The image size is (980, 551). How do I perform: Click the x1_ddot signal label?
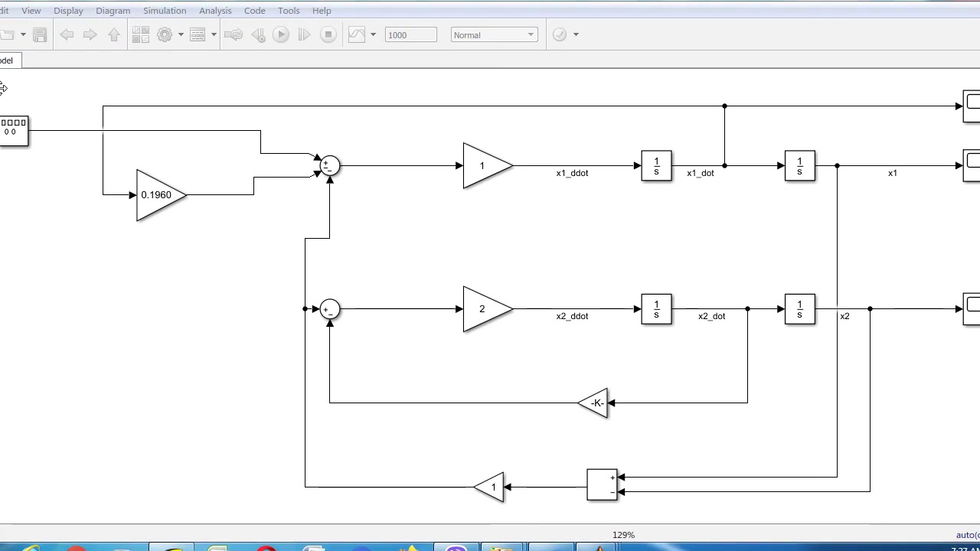[x=572, y=173]
